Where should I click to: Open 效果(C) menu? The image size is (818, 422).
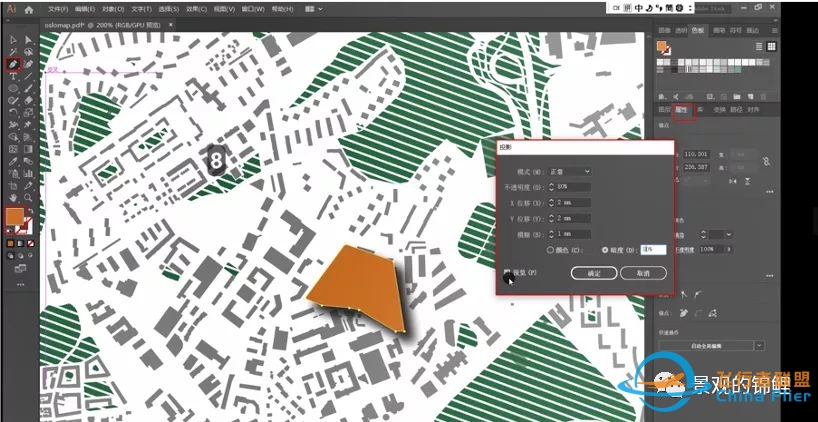tap(197, 9)
